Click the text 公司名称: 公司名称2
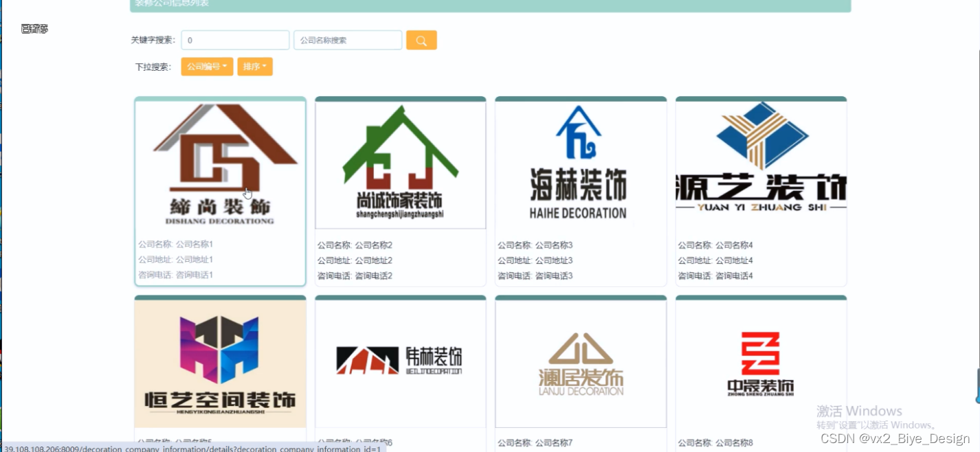Image resolution: width=980 pixels, height=452 pixels. tap(355, 245)
